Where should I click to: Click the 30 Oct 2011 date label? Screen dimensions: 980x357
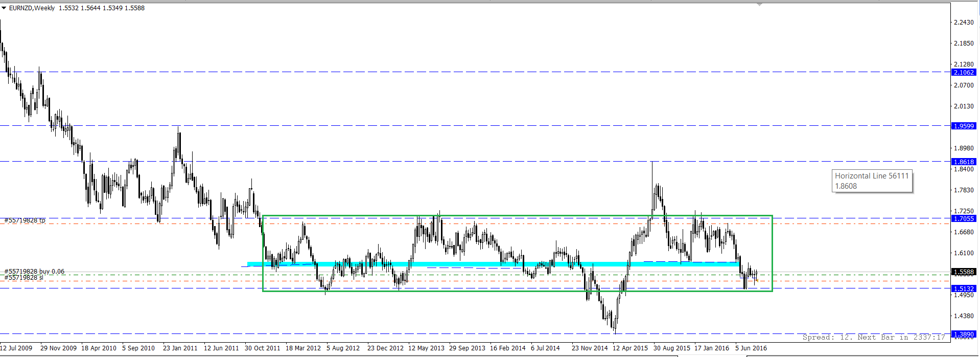pos(263,348)
